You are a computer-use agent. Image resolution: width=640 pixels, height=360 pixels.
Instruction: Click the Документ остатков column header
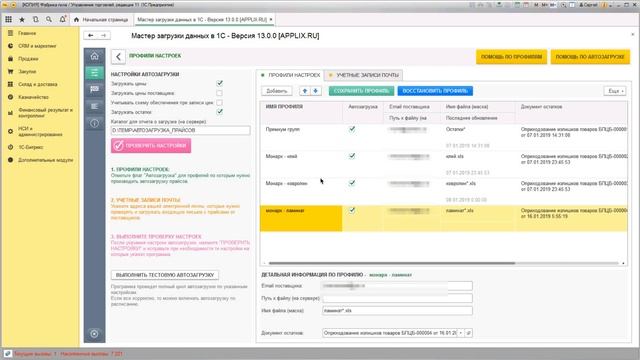(x=541, y=107)
